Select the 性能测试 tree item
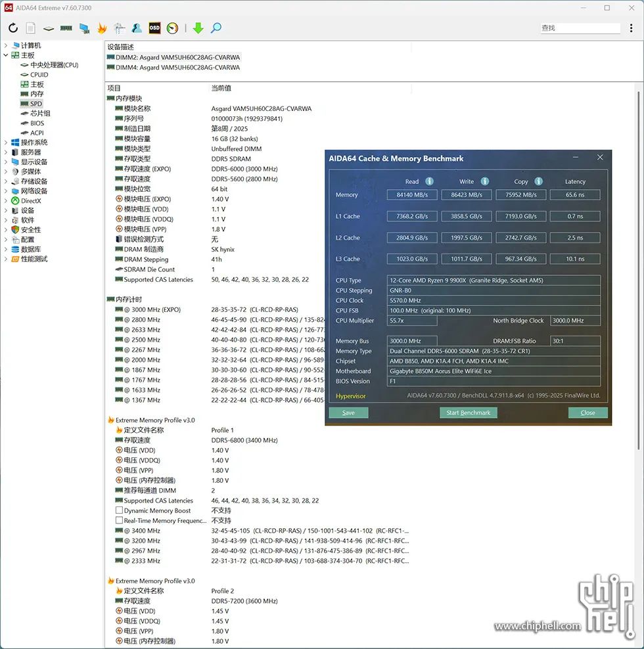644x649 pixels. coord(30,259)
